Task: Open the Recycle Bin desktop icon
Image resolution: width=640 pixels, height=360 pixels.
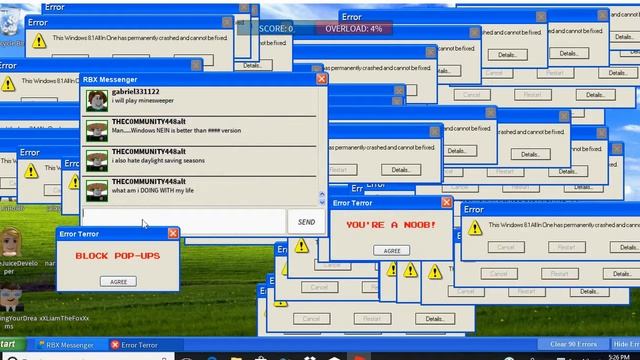Action: (10, 22)
